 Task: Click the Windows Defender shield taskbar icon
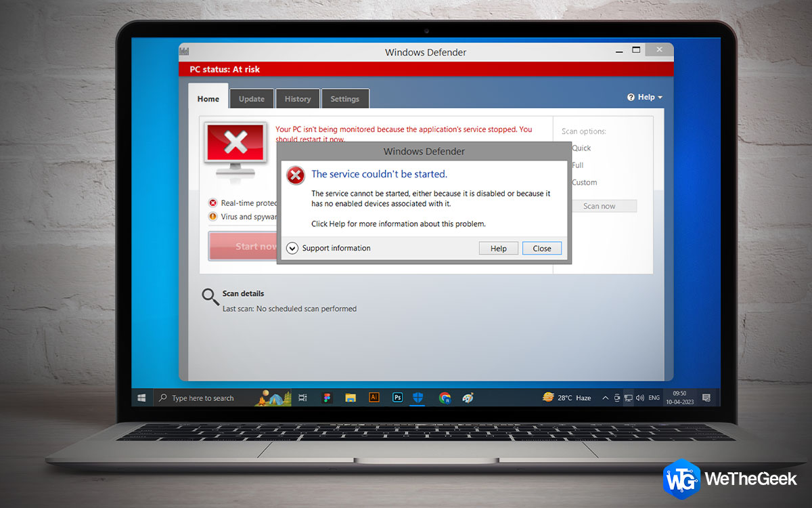coord(418,398)
